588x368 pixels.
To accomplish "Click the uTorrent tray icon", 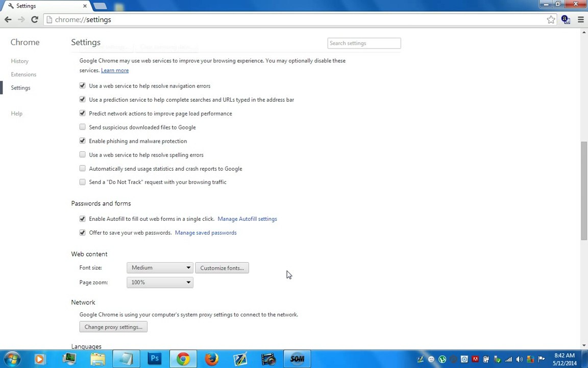I will (443, 359).
